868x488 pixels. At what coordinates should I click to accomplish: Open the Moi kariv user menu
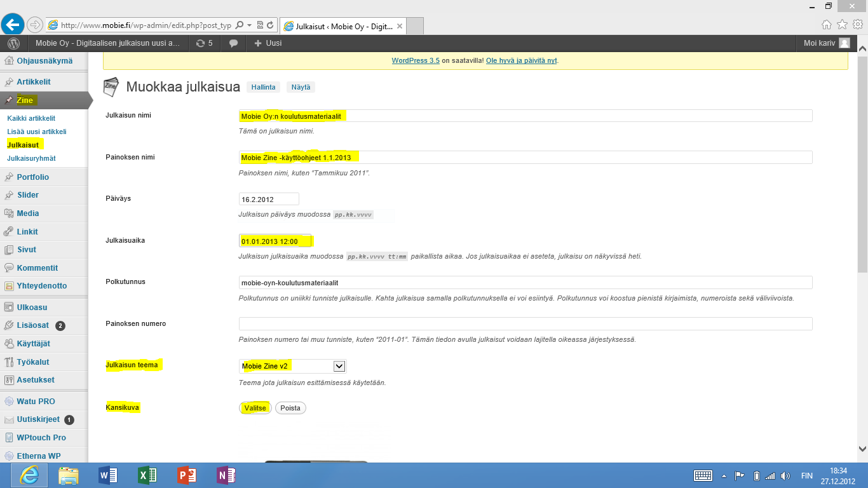(x=826, y=43)
